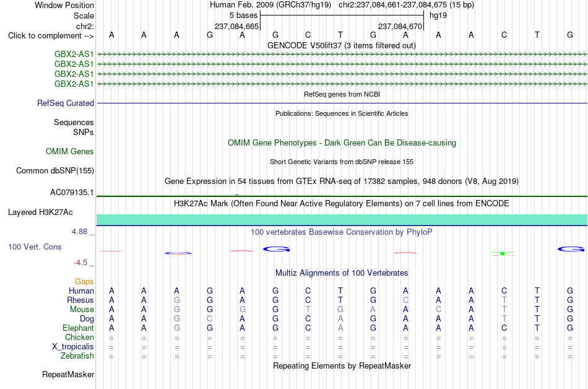Image resolution: width=588 pixels, height=389 pixels.
Task: Click the green PhyloP conservation marker
Action: point(503,253)
